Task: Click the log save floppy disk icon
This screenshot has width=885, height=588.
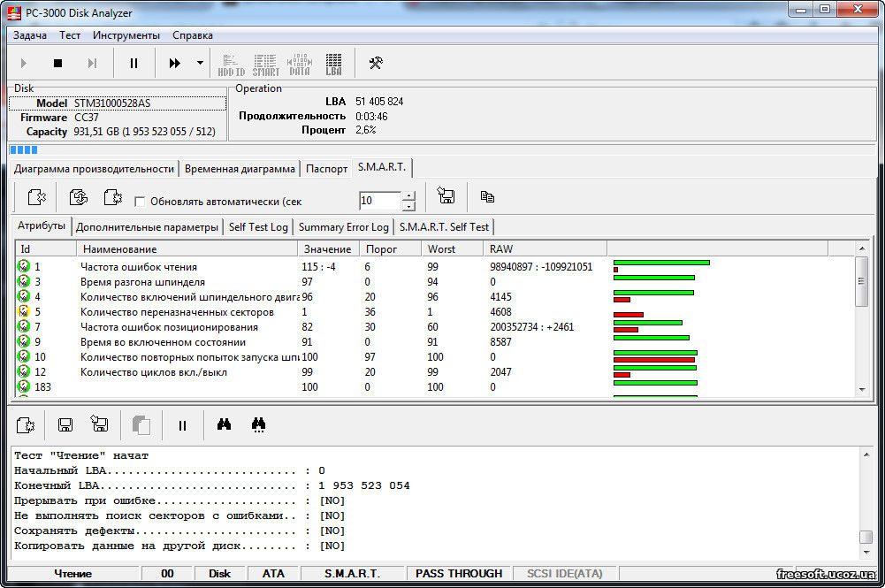Action: tap(65, 425)
